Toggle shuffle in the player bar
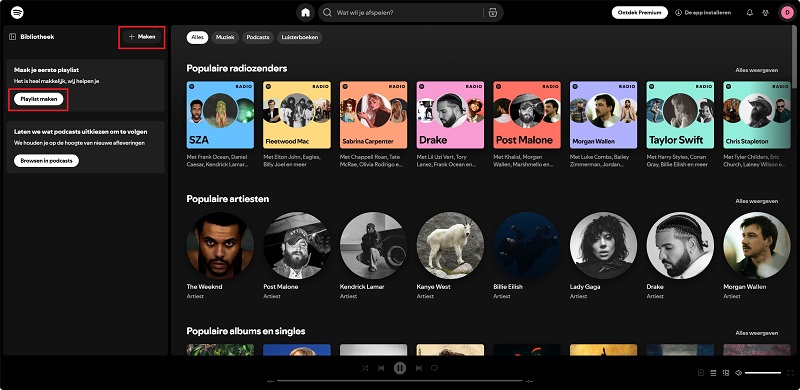 pos(365,368)
